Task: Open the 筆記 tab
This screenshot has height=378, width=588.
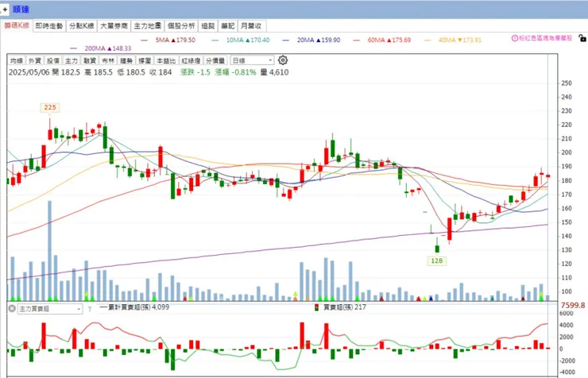Action: click(227, 26)
